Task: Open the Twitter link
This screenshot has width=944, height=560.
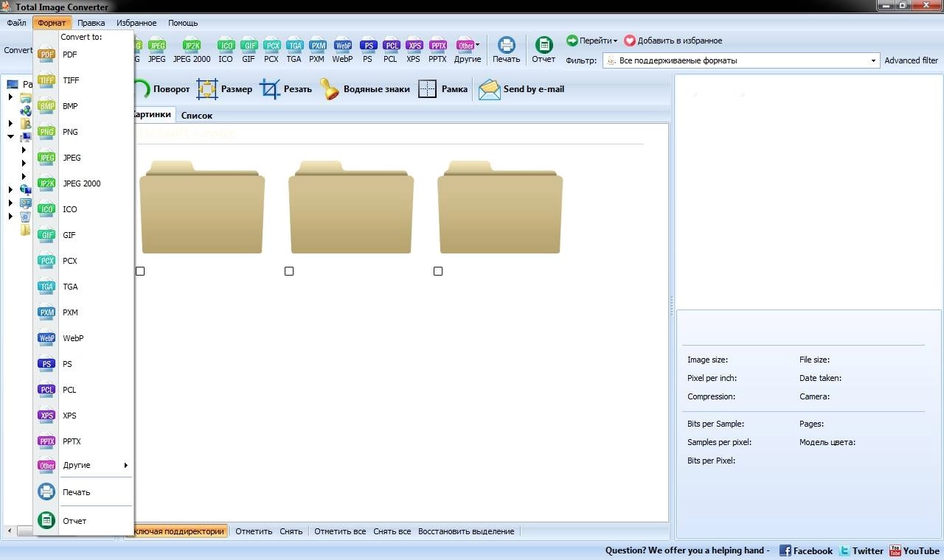Action: (x=861, y=550)
